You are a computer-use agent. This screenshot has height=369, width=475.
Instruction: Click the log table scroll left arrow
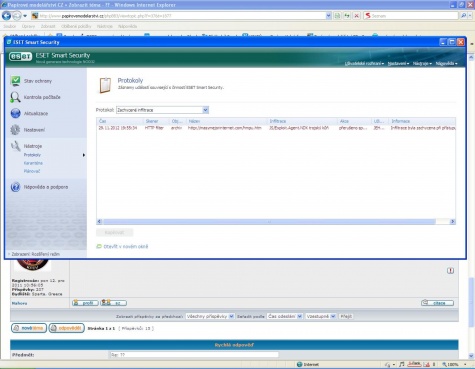[x=99, y=222]
